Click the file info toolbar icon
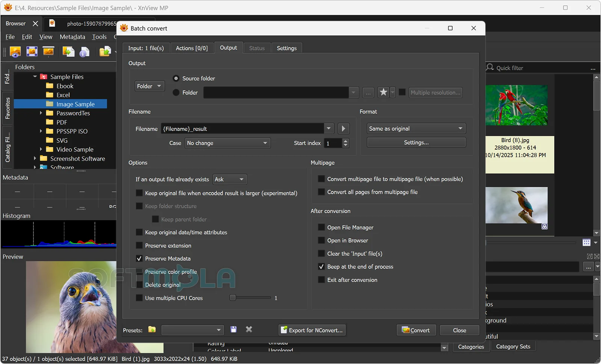Image resolution: width=601 pixels, height=364 pixels. pyautogui.click(x=85, y=51)
